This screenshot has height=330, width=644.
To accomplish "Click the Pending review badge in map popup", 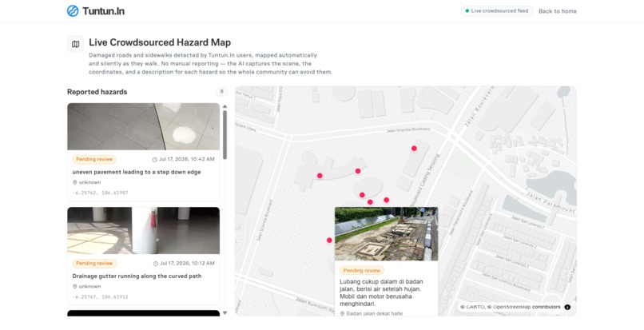I will 362,270.
